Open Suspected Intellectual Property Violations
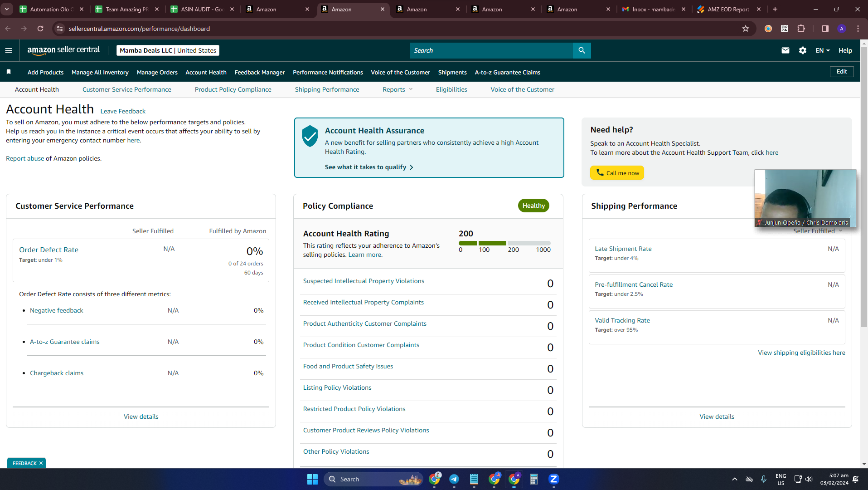Image resolution: width=868 pixels, height=490 pixels. (x=364, y=281)
